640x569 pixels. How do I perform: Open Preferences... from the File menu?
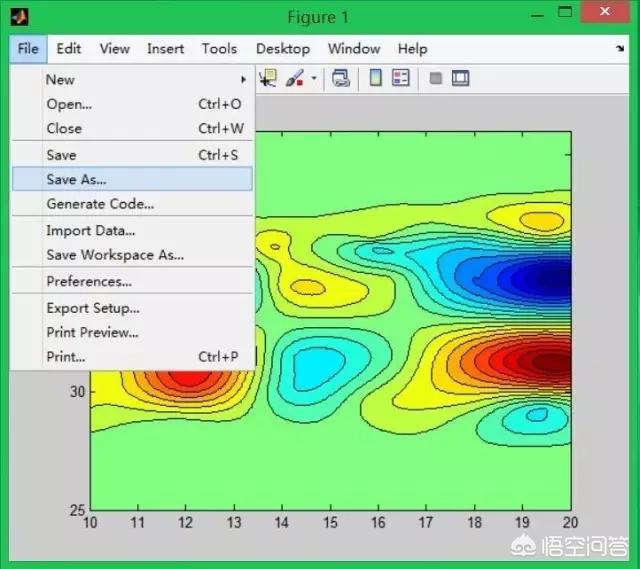[x=89, y=281]
